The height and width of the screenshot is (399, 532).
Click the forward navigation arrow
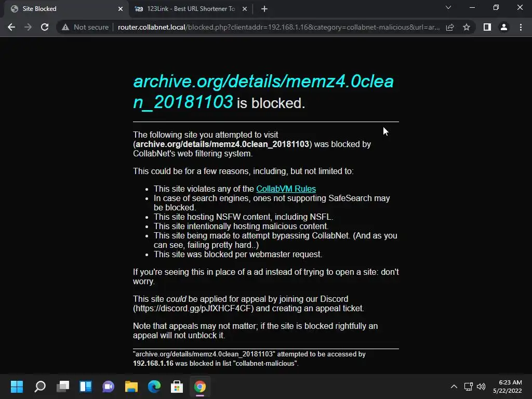28,27
